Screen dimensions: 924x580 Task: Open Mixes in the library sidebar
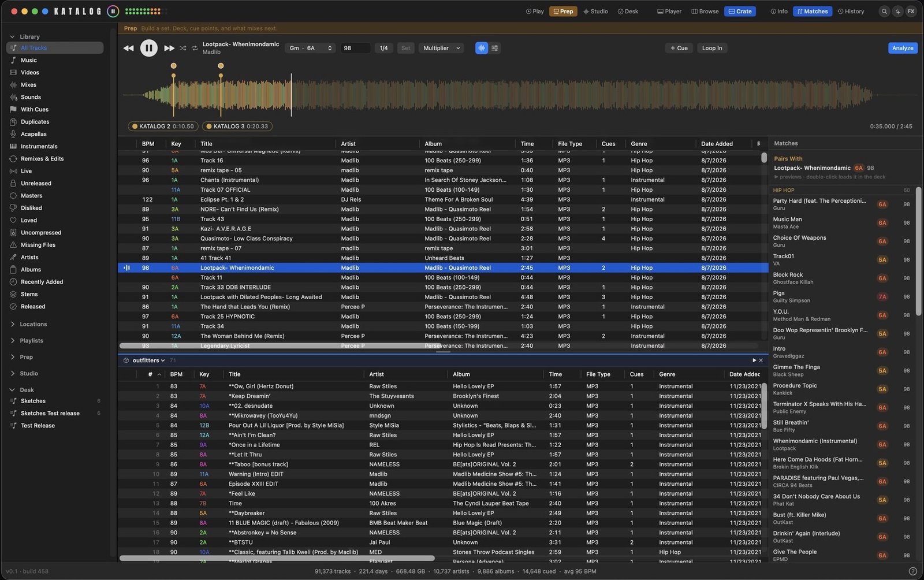(x=55, y=85)
